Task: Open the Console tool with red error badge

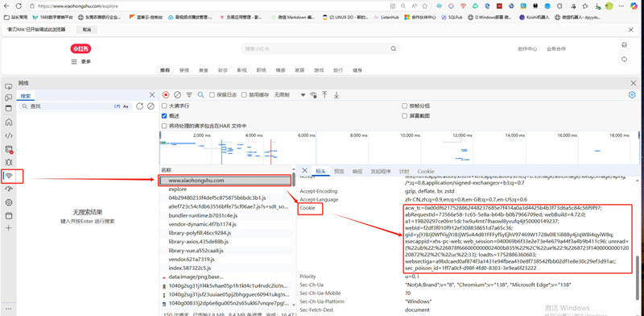Action: 9,149
